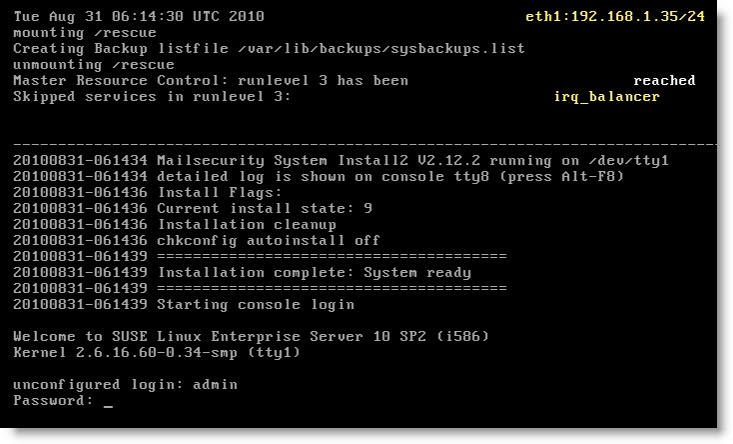This screenshot has height=444, width=733.
Task: Click the 'unconfigured login: admin' line
Action: coord(125,384)
